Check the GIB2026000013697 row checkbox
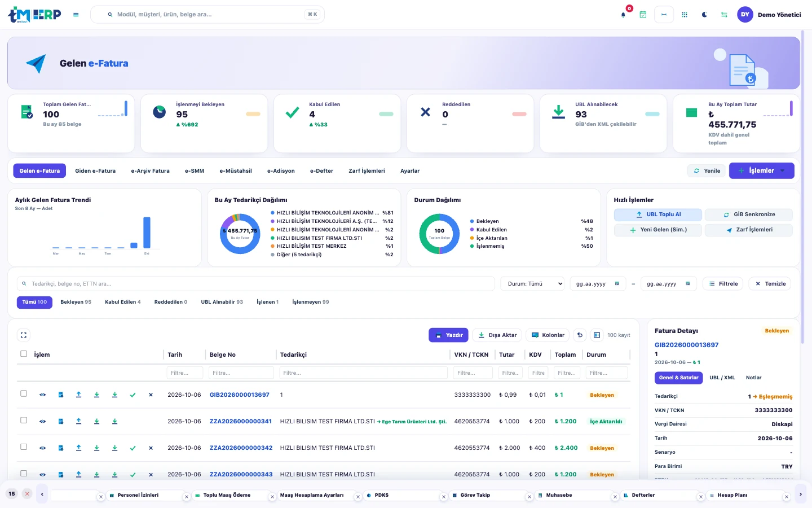The width and height of the screenshot is (812, 508). (x=24, y=393)
